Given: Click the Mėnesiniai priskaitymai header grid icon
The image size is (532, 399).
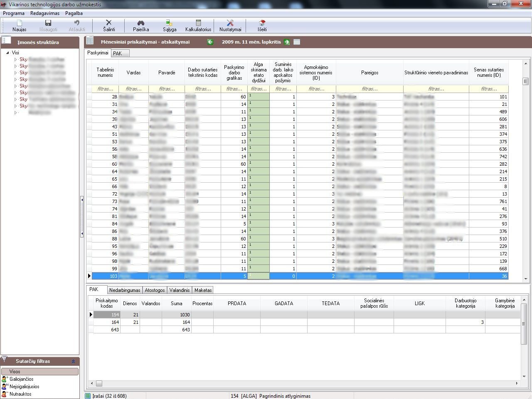Looking at the screenshot, I should pyautogui.click(x=90, y=41).
